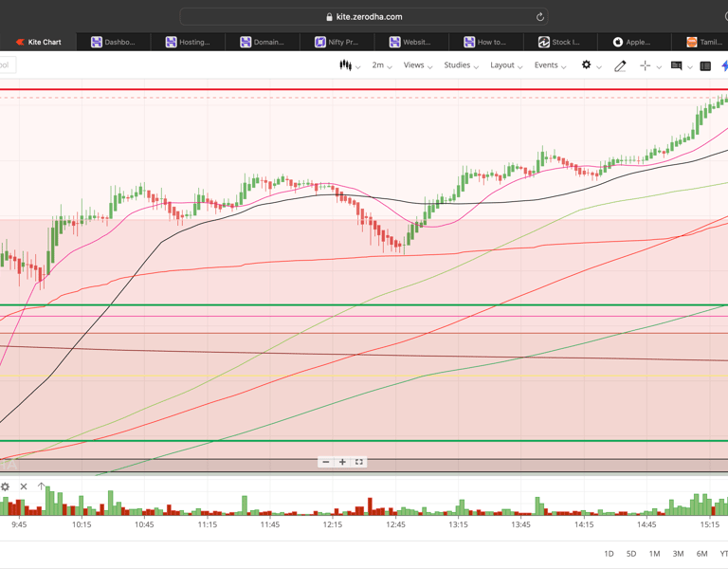
Task: Open the Studies dropdown menu
Action: click(461, 65)
